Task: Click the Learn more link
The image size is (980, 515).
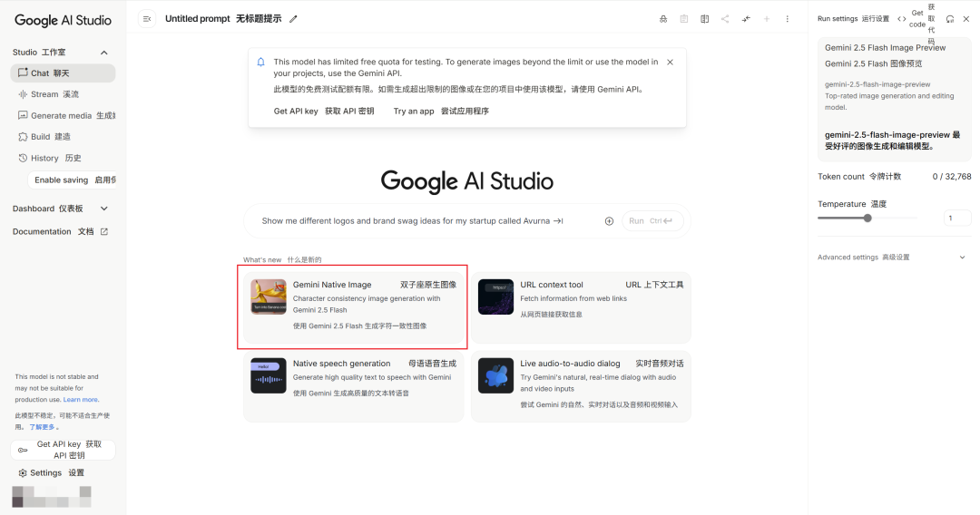Action: click(x=81, y=400)
